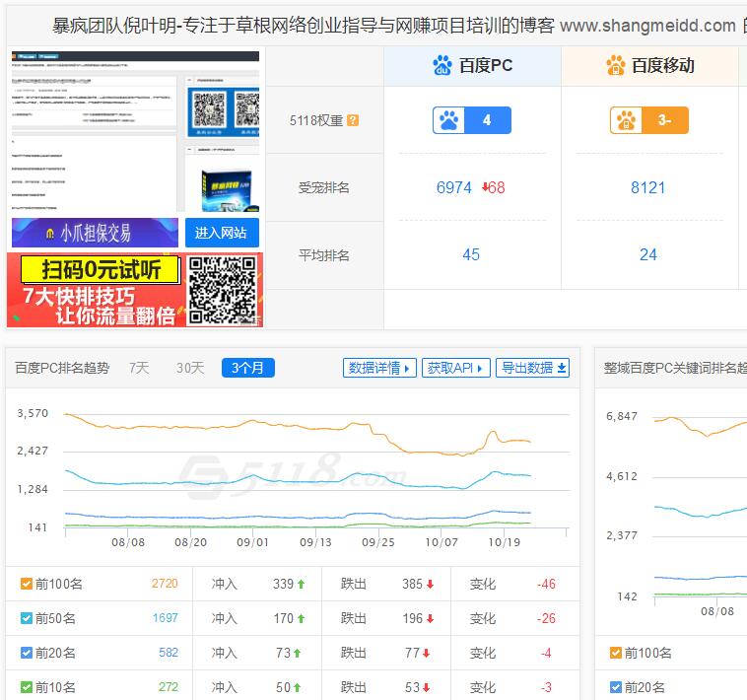Viewport: 747px width, 700px height.
Task: Click the download icon on 导出数据
Action: 562,368
